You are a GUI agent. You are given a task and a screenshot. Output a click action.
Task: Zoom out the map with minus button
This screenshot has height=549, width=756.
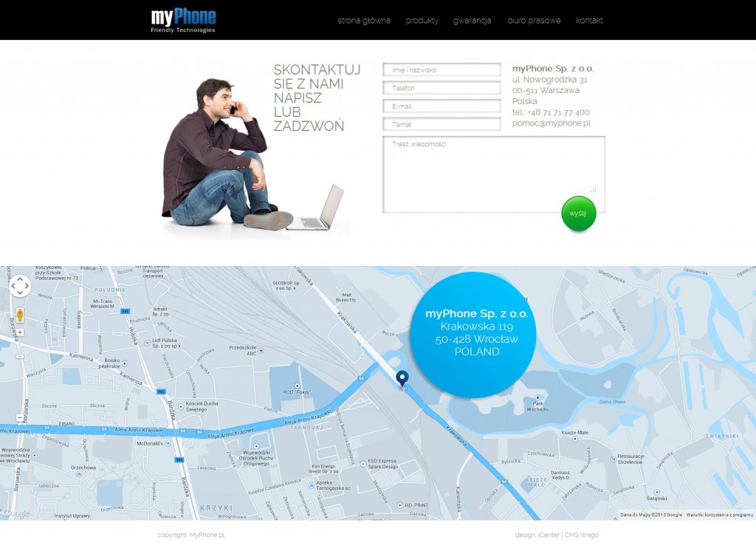20,417
